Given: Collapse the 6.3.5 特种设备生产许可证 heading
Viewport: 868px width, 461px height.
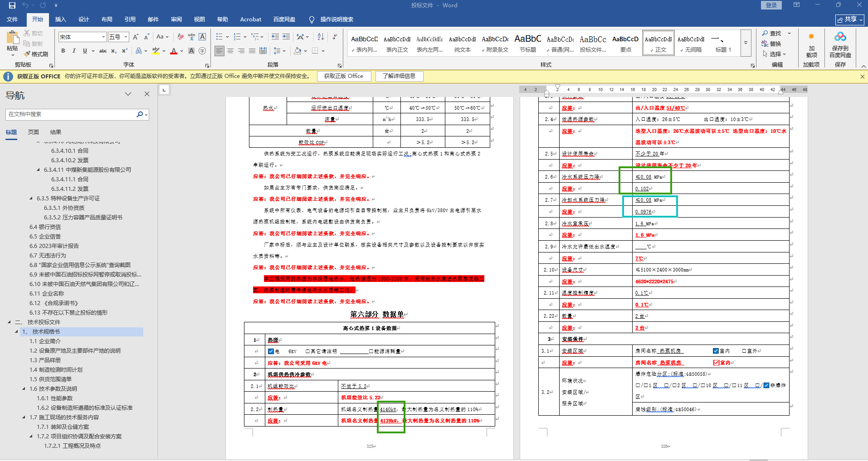Looking at the screenshot, I should tap(31, 199).
